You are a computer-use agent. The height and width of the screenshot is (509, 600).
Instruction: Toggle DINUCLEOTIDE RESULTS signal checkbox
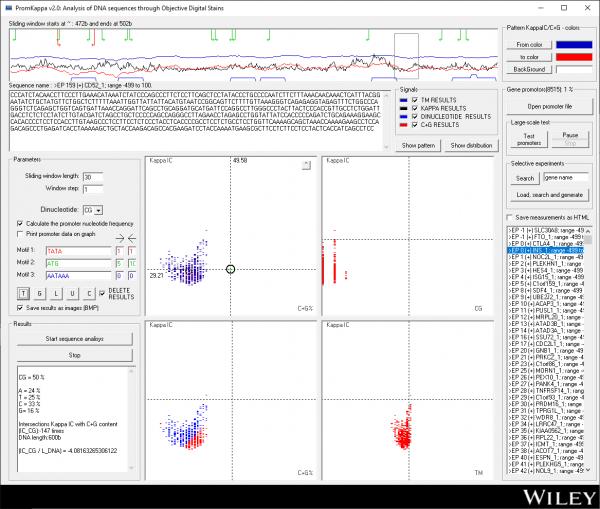pyautogui.click(x=415, y=116)
